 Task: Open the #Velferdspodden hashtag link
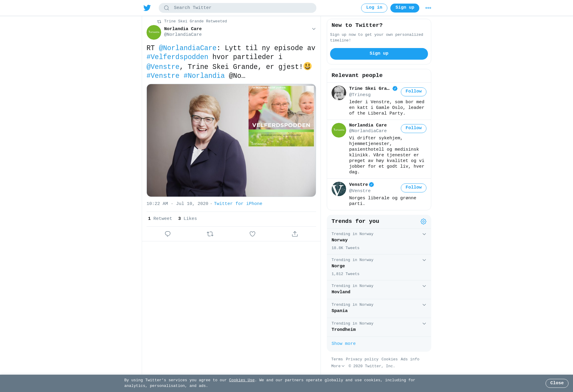click(177, 57)
